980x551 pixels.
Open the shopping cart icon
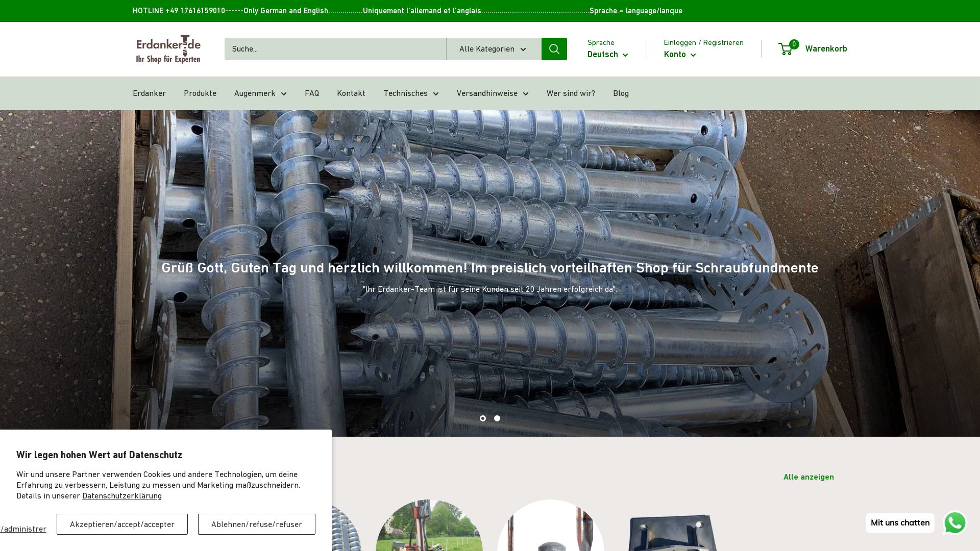[x=786, y=49]
